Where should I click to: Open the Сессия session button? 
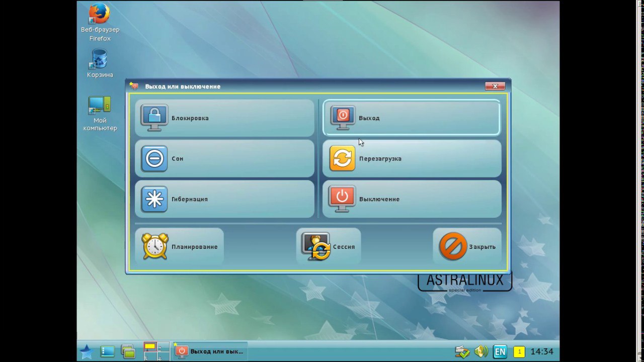(328, 246)
